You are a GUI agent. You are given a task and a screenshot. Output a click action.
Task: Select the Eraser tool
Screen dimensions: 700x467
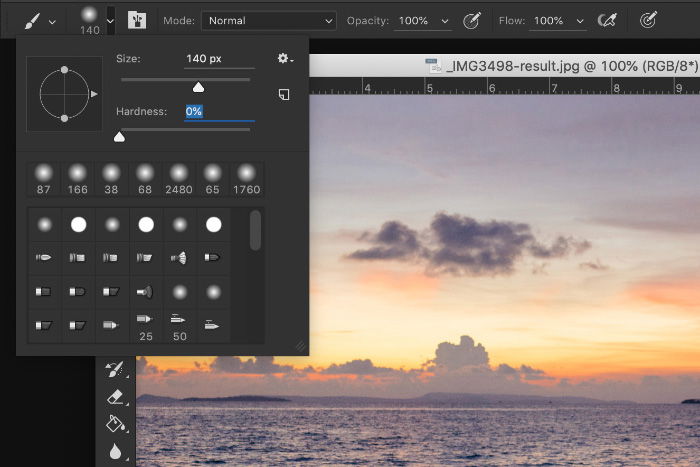coord(116,397)
